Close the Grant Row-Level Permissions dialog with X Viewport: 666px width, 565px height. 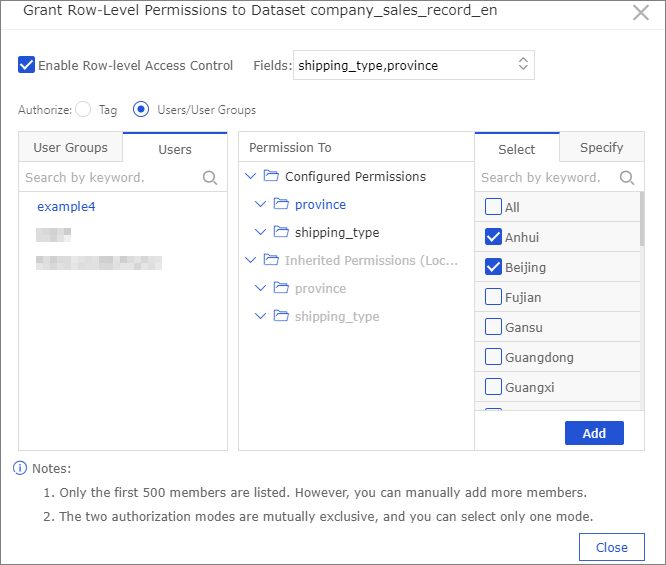point(641,12)
